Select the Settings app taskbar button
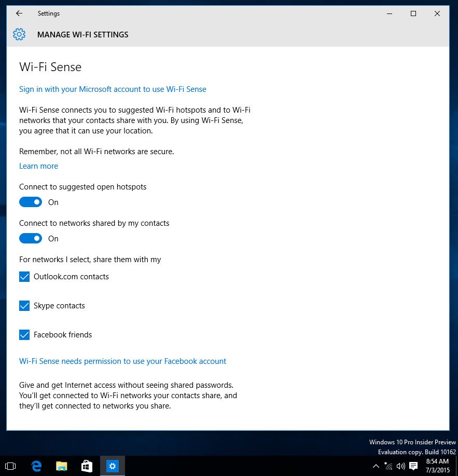Viewport: 458px width, 476px height. coord(112,466)
